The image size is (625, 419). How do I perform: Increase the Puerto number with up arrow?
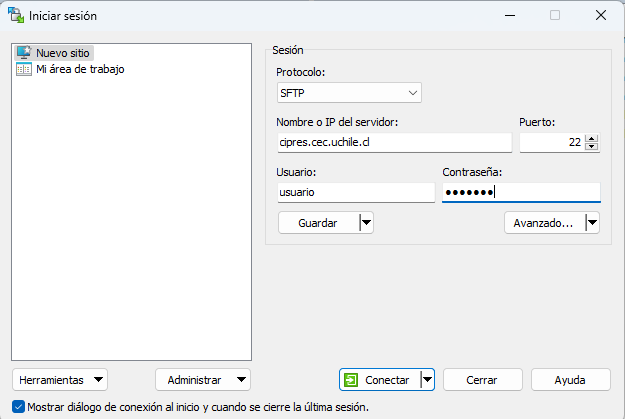coord(592,138)
